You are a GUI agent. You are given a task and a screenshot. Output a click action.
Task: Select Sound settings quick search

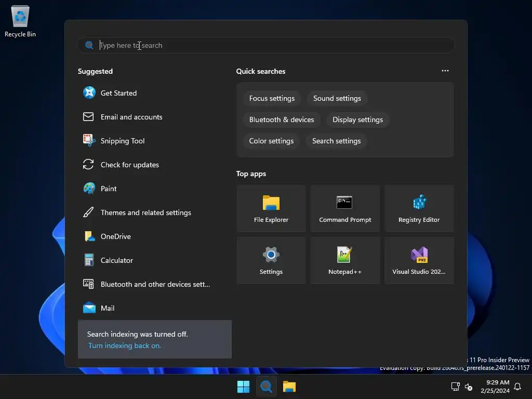(x=337, y=98)
